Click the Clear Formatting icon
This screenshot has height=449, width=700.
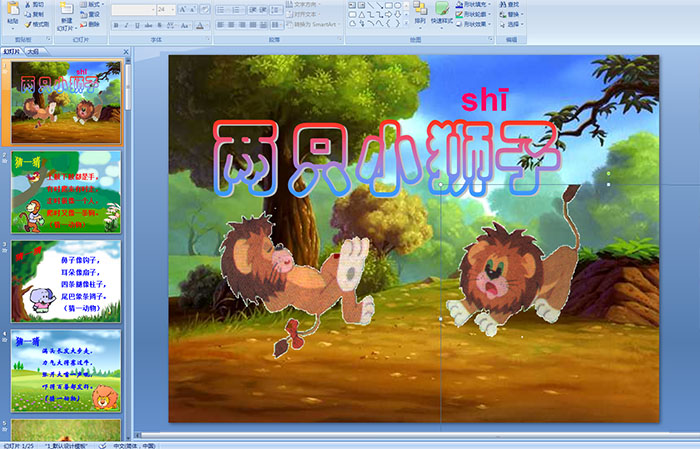204,10
